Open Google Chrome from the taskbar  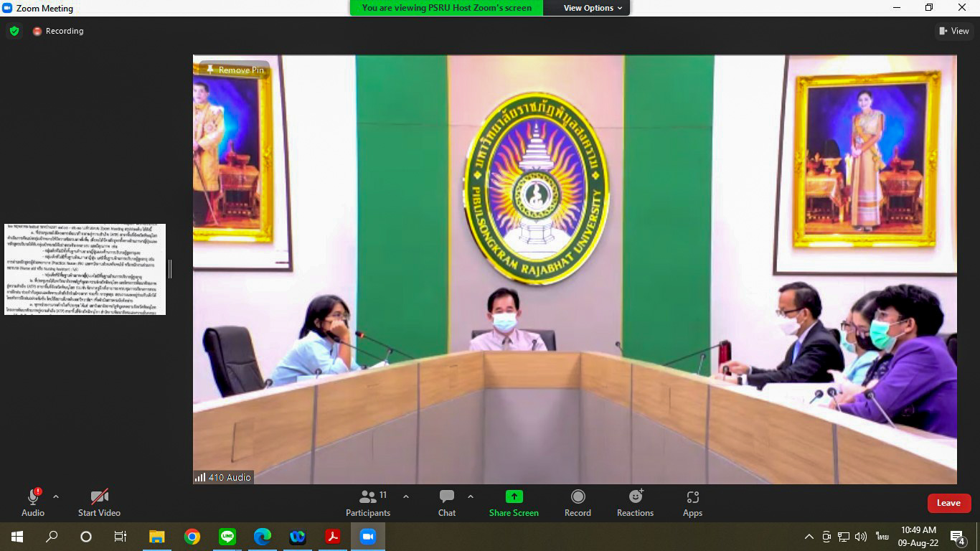192,537
